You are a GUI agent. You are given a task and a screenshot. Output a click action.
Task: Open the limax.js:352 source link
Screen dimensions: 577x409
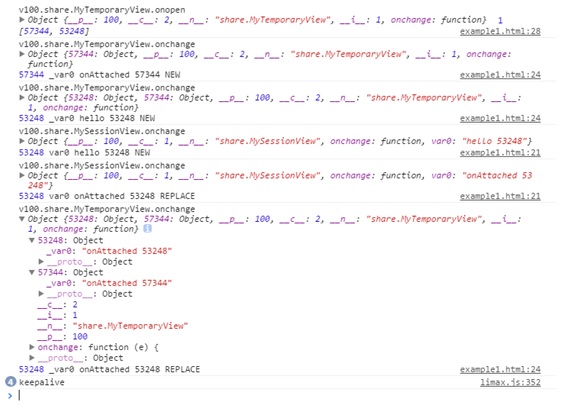click(x=510, y=382)
